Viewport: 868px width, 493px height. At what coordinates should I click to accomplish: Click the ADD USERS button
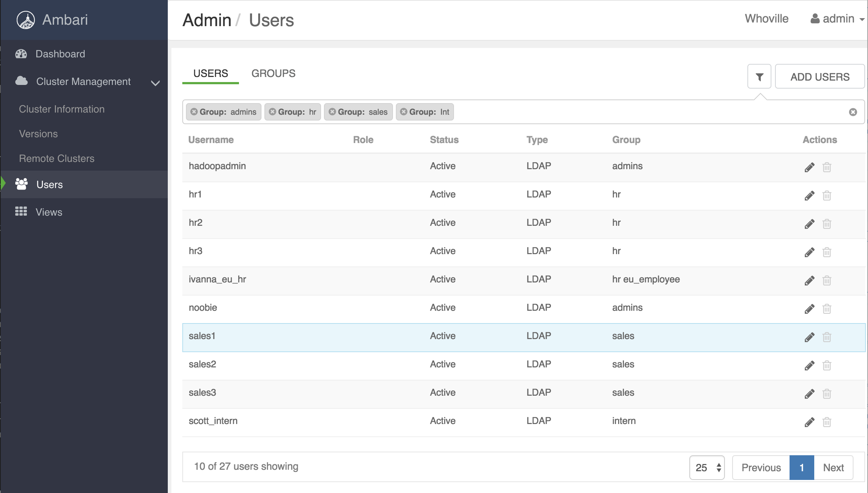click(x=820, y=77)
